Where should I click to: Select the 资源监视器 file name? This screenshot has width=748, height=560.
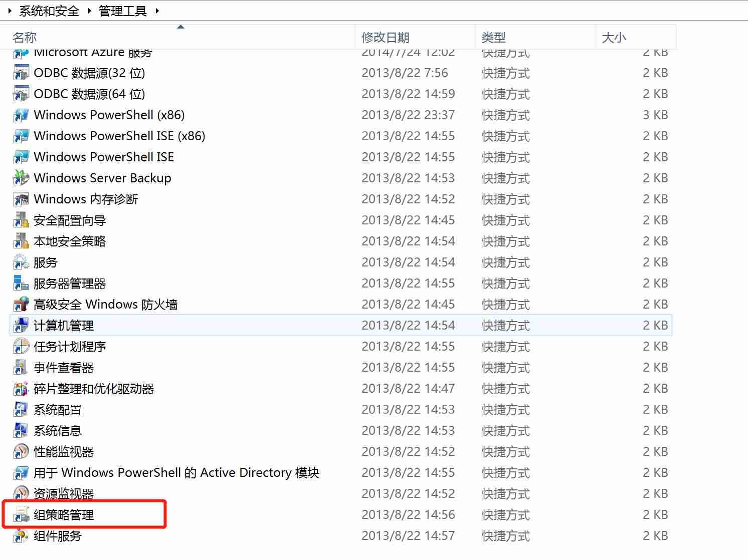pos(64,494)
